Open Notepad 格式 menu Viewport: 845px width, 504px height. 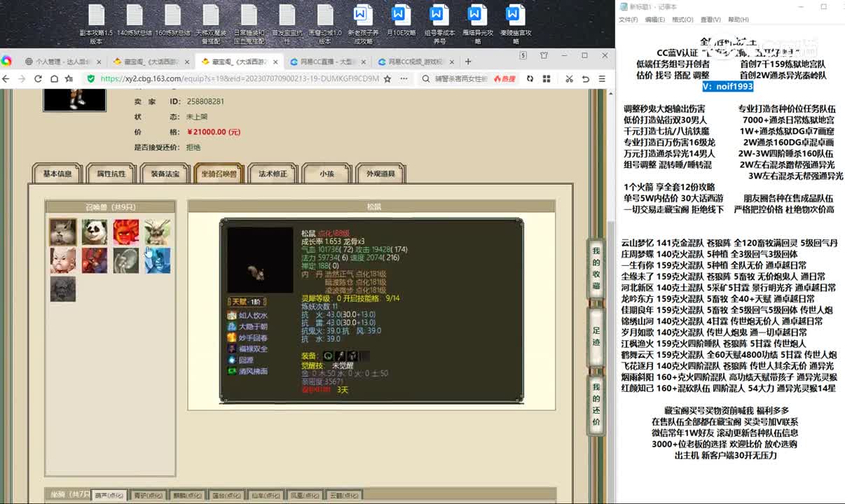[x=682, y=20]
